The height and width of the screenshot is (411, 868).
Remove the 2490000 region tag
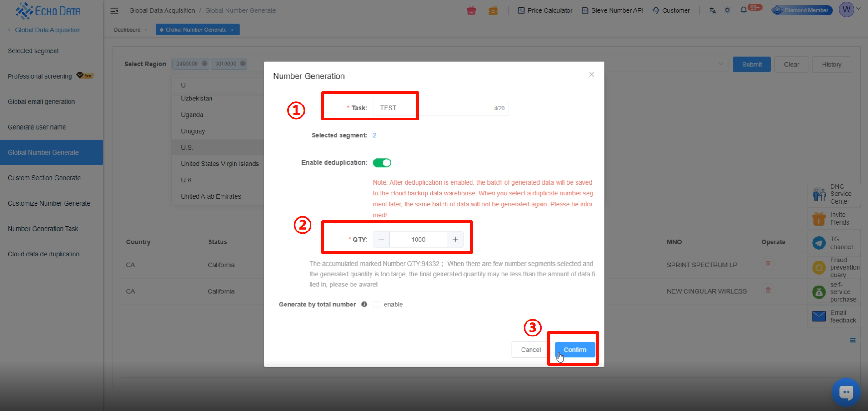205,64
